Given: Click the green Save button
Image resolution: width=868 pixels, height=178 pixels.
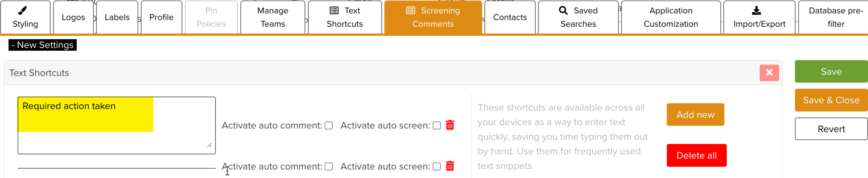Looking at the screenshot, I should 831,72.
